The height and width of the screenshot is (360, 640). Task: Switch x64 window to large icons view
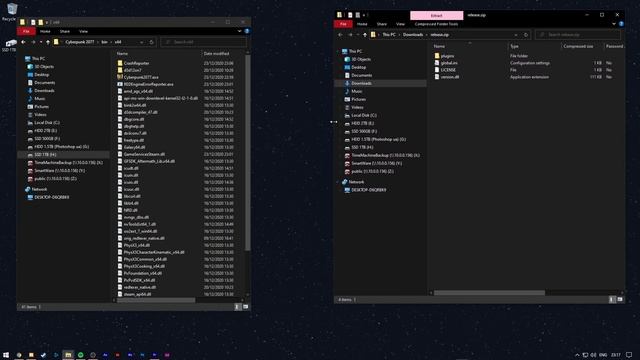click(246, 307)
